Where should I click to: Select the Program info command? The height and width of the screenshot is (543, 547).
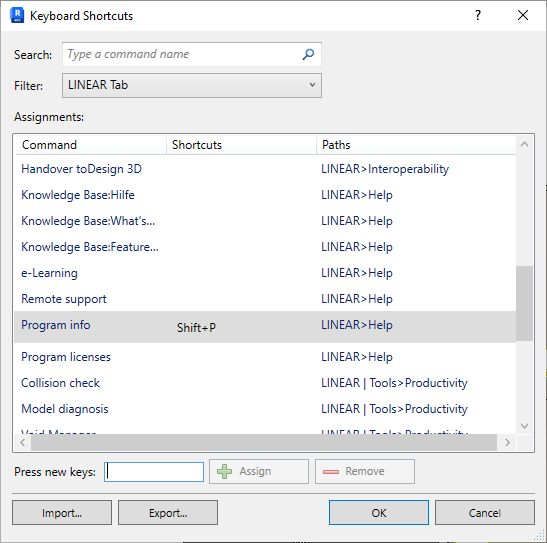(56, 325)
